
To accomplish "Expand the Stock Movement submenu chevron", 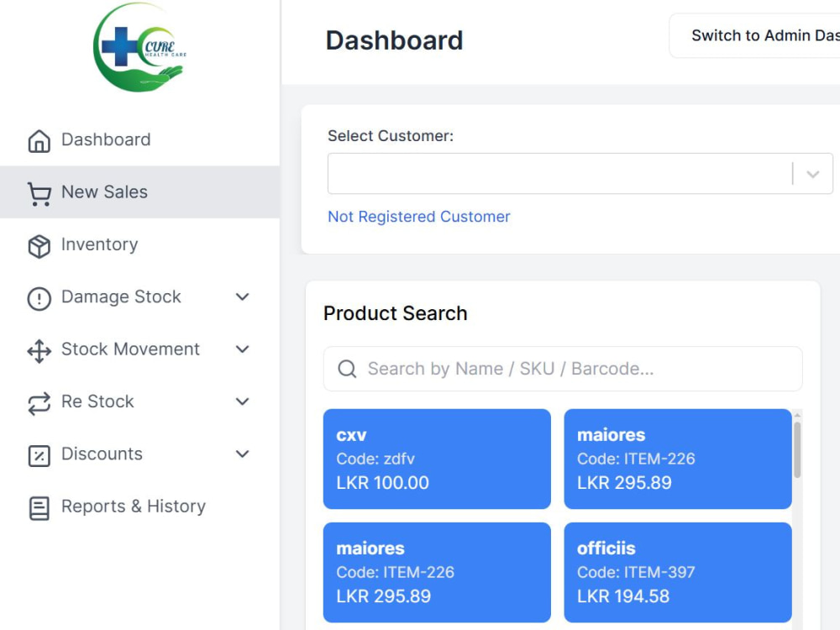I will tap(243, 349).
